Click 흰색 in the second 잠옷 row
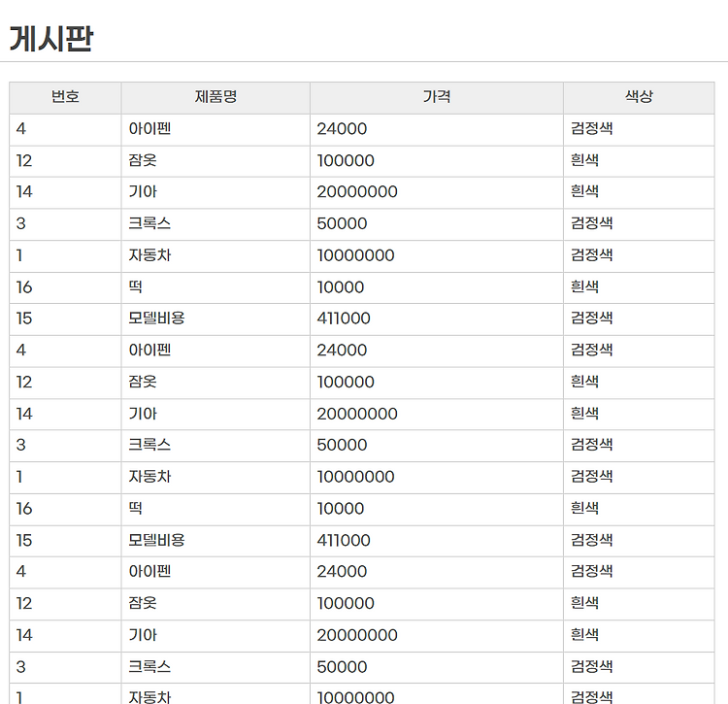The width and height of the screenshot is (728, 704). [584, 383]
